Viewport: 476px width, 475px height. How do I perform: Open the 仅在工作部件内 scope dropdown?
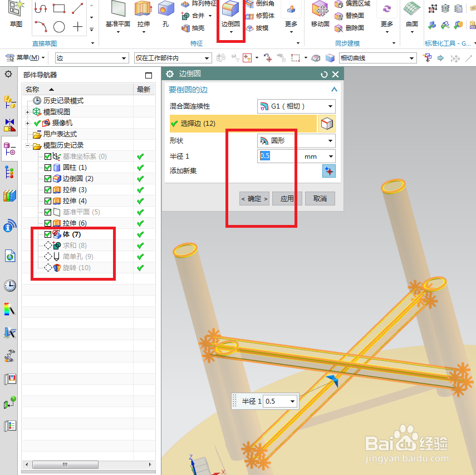(x=173, y=58)
